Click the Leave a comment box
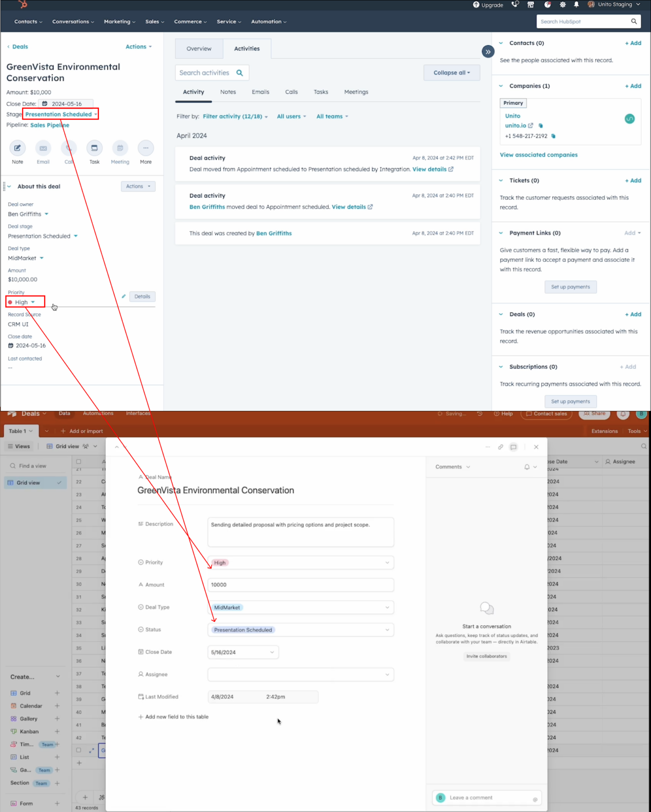 coord(487,798)
